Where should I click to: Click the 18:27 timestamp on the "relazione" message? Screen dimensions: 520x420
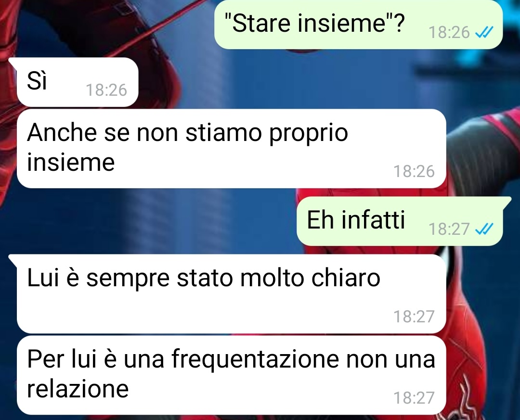pyautogui.click(x=414, y=398)
